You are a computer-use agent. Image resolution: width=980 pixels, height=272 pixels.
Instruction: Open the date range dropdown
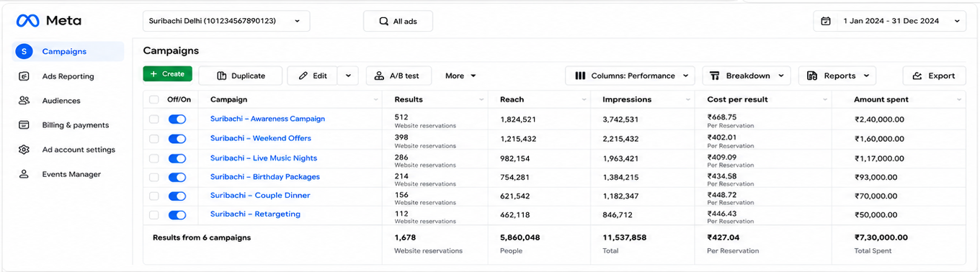click(x=889, y=21)
